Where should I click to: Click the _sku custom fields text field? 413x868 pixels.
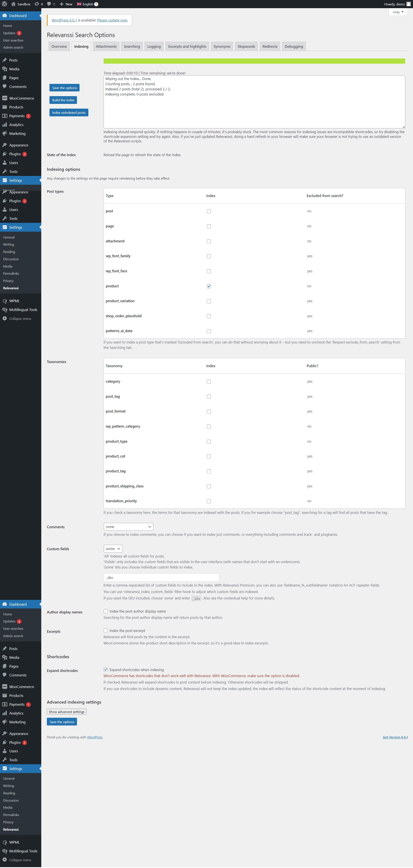[161, 577]
